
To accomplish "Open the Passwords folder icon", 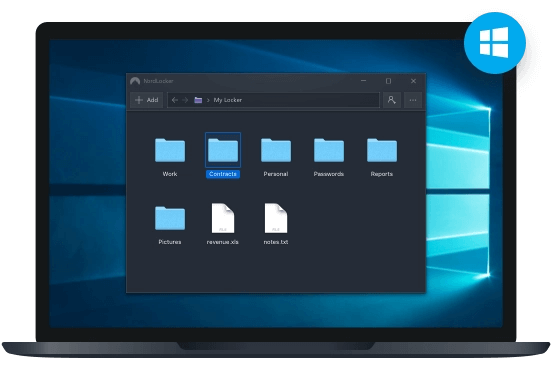I will point(329,150).
